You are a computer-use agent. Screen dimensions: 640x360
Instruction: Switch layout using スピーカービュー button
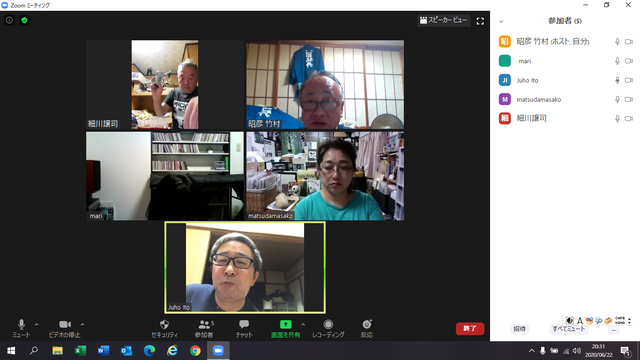click(444, 20)
